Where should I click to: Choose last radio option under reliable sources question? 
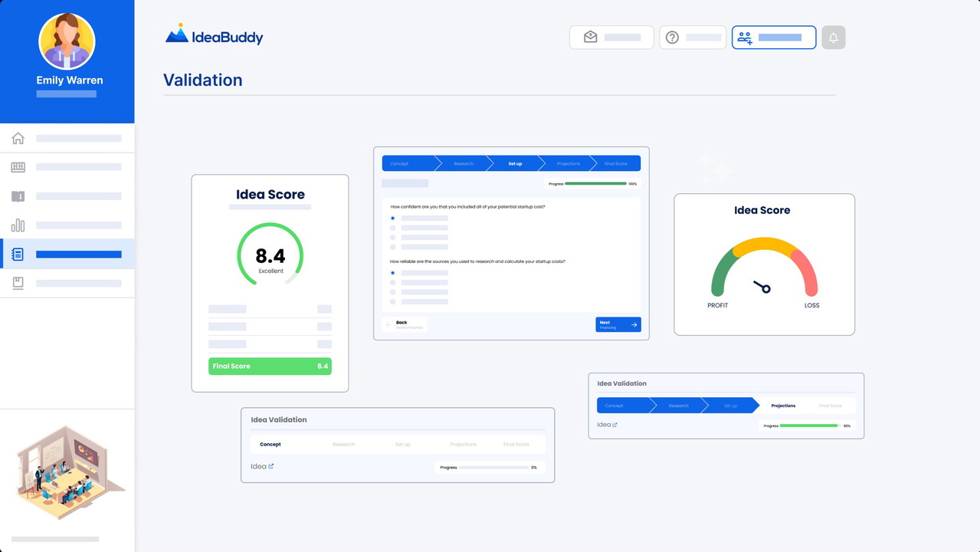click(x=393, y=302)
